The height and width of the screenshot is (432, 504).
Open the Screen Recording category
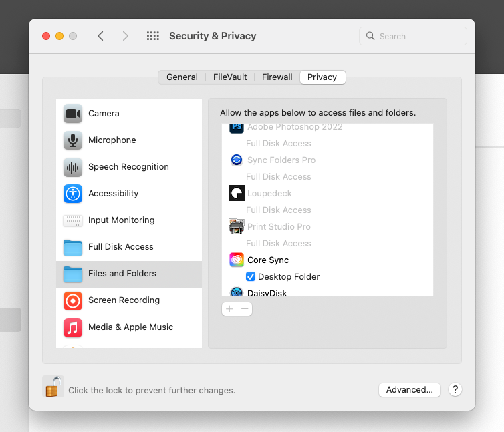[x=124, y=300]
